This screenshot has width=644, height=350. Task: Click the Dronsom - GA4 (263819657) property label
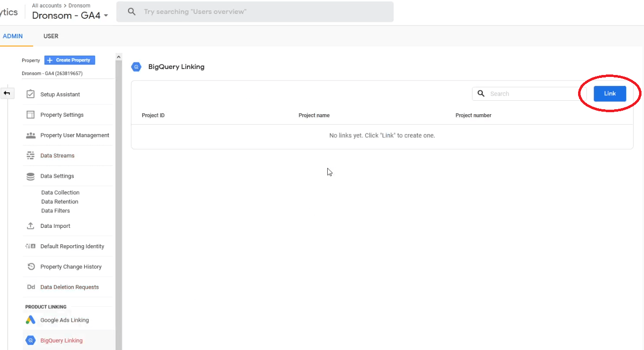[x=52, y=73]
